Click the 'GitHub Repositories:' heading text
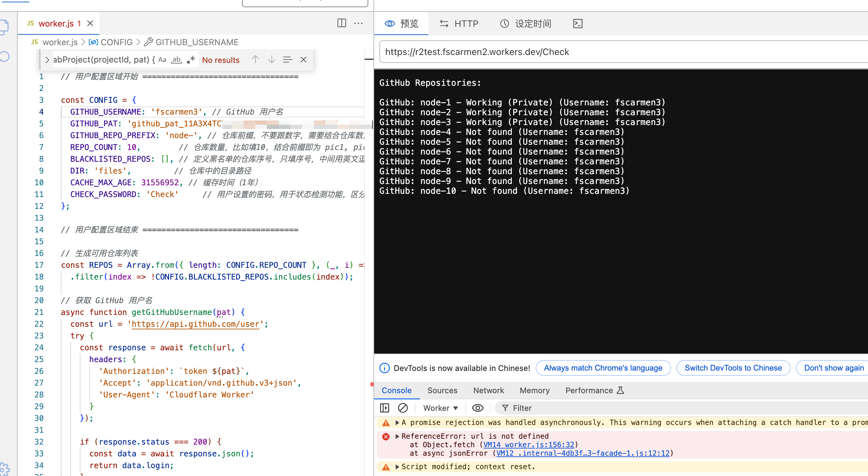This screenshot has width=868, height=476. [430, 82]
